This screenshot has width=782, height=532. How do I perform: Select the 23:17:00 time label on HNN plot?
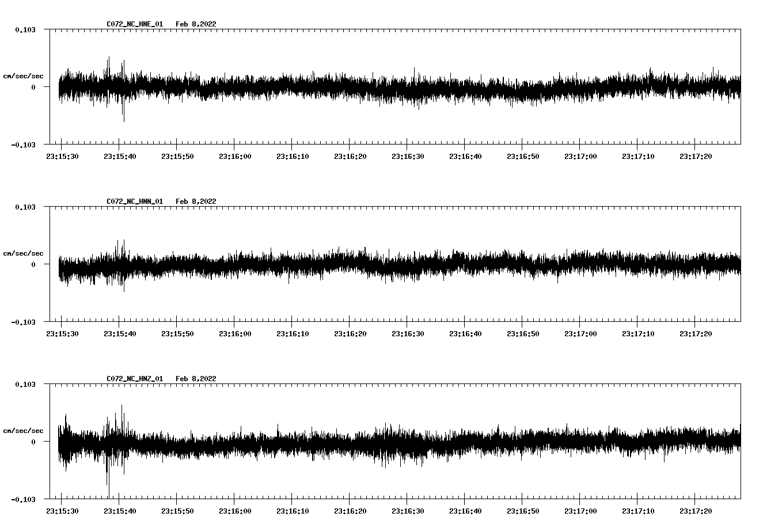[580, 334]
